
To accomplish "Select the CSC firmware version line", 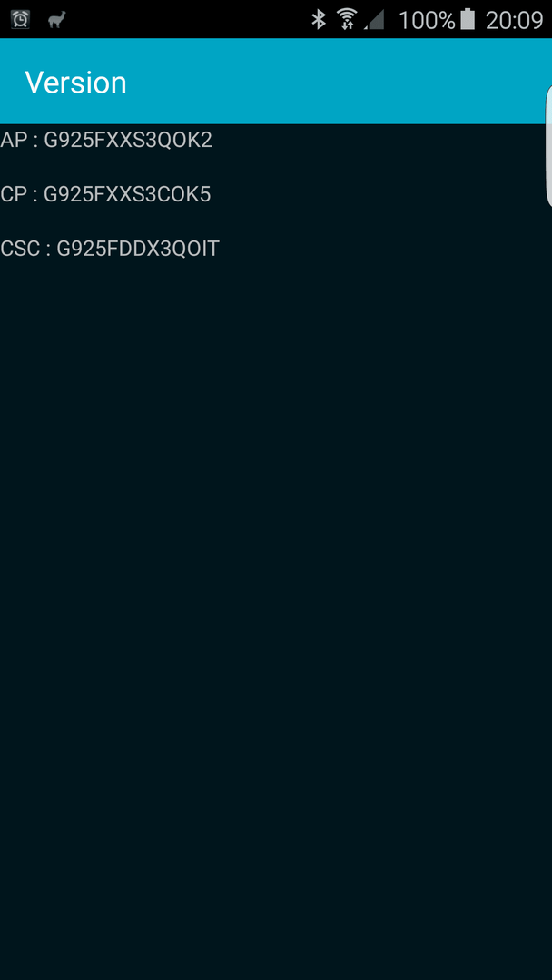I will tap(110, 249).
